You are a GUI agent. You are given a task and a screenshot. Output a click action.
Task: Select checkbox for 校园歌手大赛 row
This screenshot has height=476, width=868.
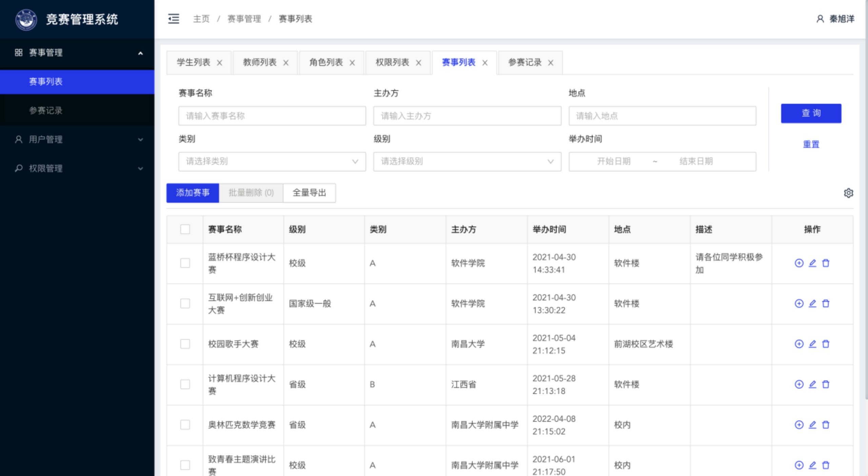tap(185, 344)
